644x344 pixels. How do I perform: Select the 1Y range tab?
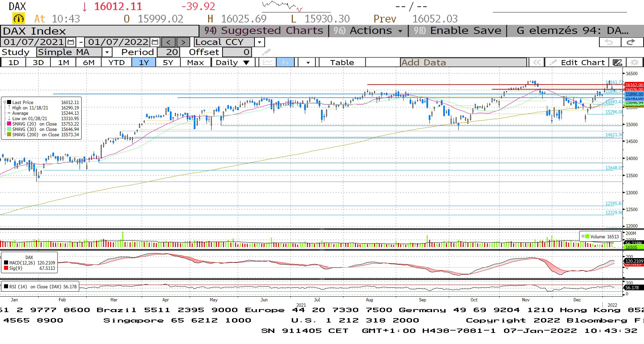coord(144,62)
